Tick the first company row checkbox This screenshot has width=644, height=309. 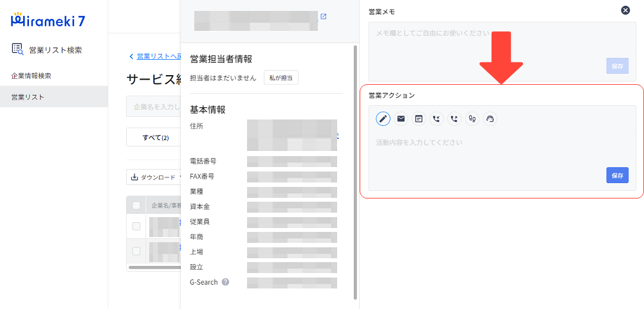pos(136,226)
